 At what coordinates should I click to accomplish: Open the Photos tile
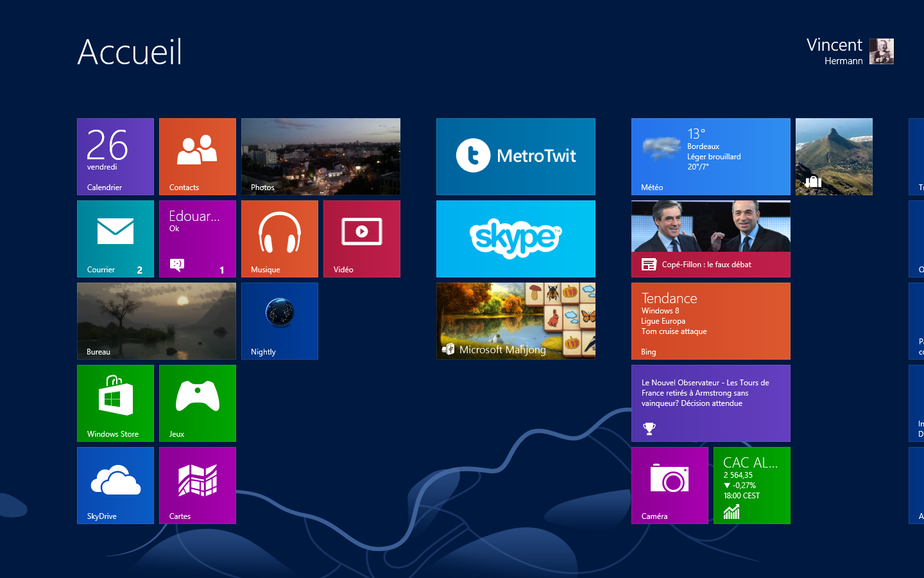tap(321, 157)
